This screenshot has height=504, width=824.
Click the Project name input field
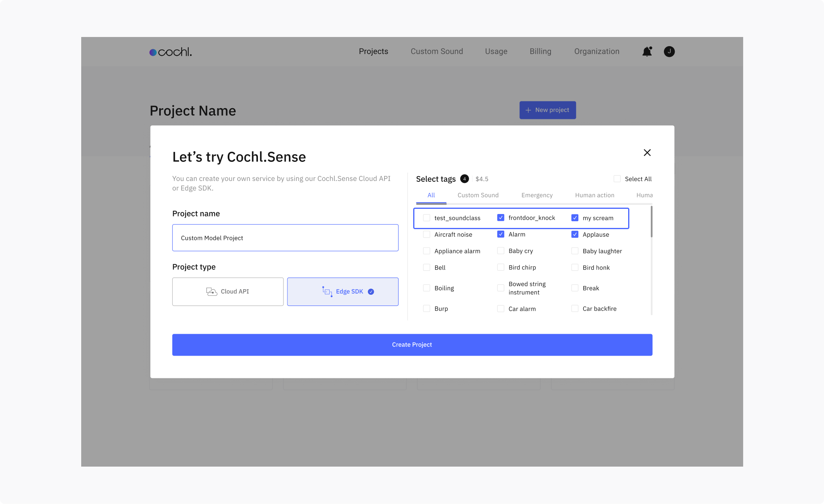(285, 238)
